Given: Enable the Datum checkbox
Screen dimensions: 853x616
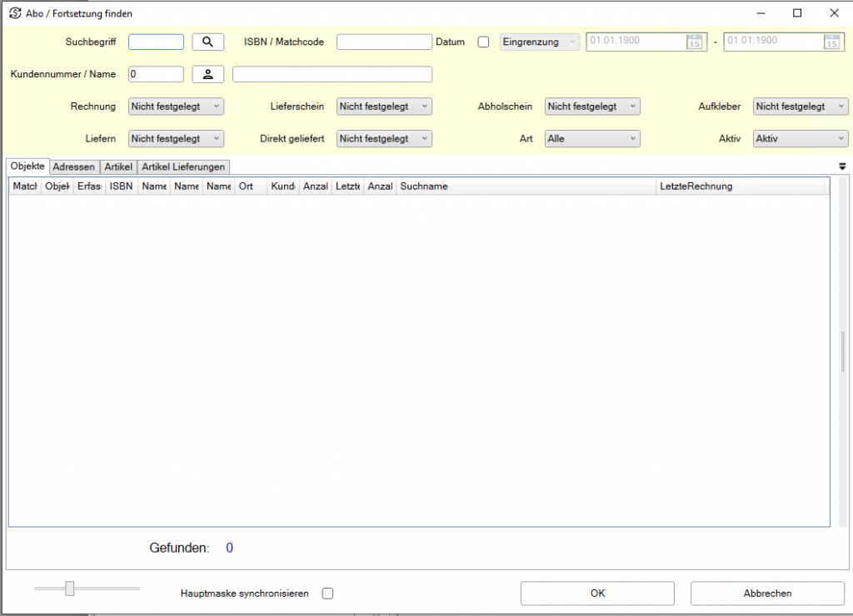Looking at the screenshot, I should pos(483,42).
